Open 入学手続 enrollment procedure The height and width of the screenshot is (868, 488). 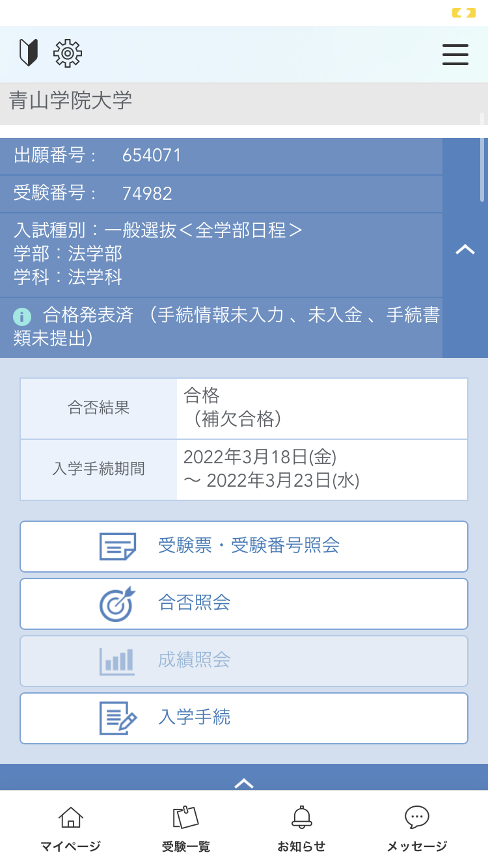(x=194, y=718)
